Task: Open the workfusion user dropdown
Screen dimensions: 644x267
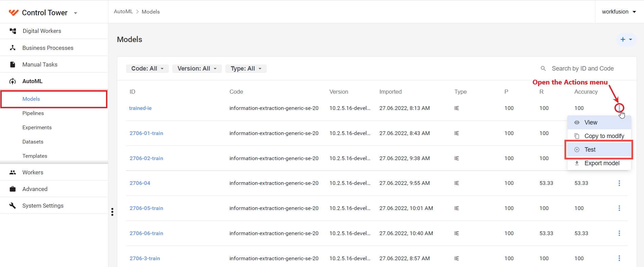Action: [619, 12]
